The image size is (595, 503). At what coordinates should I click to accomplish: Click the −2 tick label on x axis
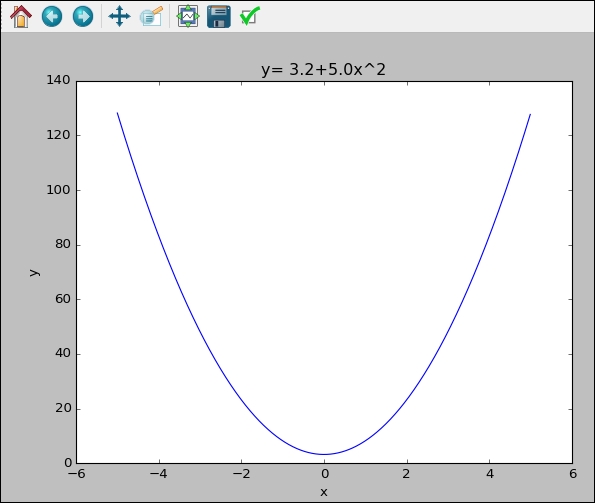click(x=241, y=474)
